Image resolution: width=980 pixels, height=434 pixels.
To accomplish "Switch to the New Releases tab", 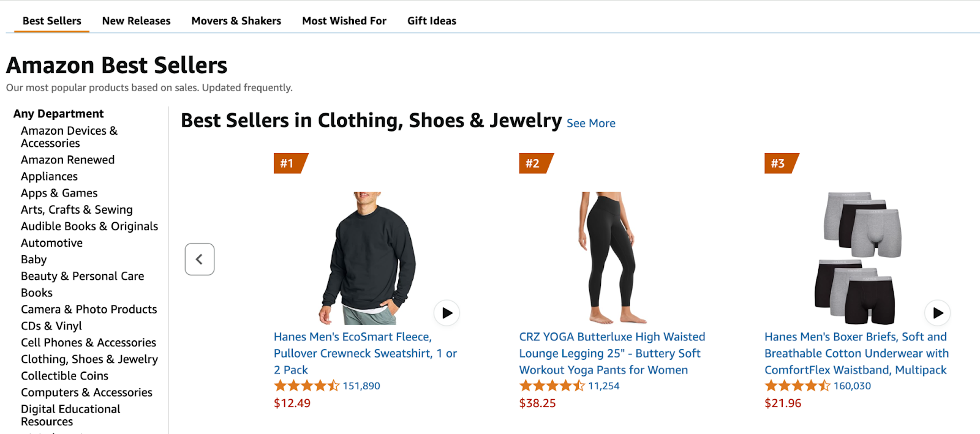I will 136,20.
